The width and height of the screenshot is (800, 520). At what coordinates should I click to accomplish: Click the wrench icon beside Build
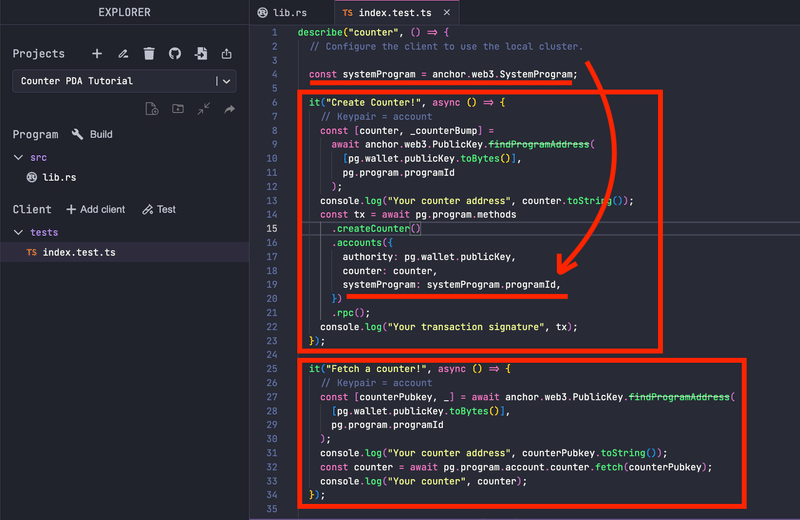[x=78, y=134]
